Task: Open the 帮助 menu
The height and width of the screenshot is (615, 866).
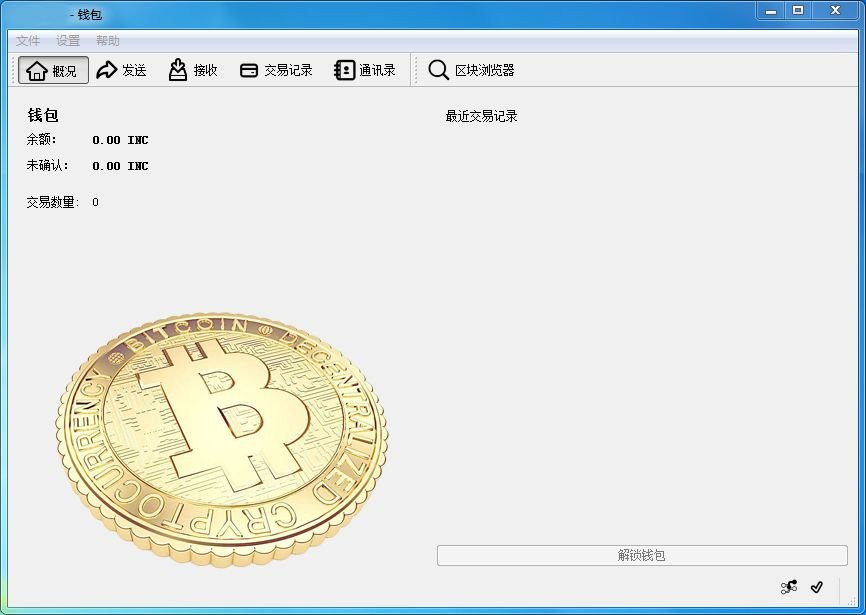Action: tap(108, 40)
